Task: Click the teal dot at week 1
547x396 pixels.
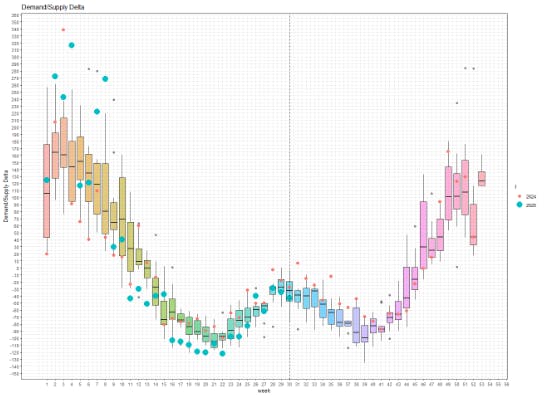Action: pos(46,180)
